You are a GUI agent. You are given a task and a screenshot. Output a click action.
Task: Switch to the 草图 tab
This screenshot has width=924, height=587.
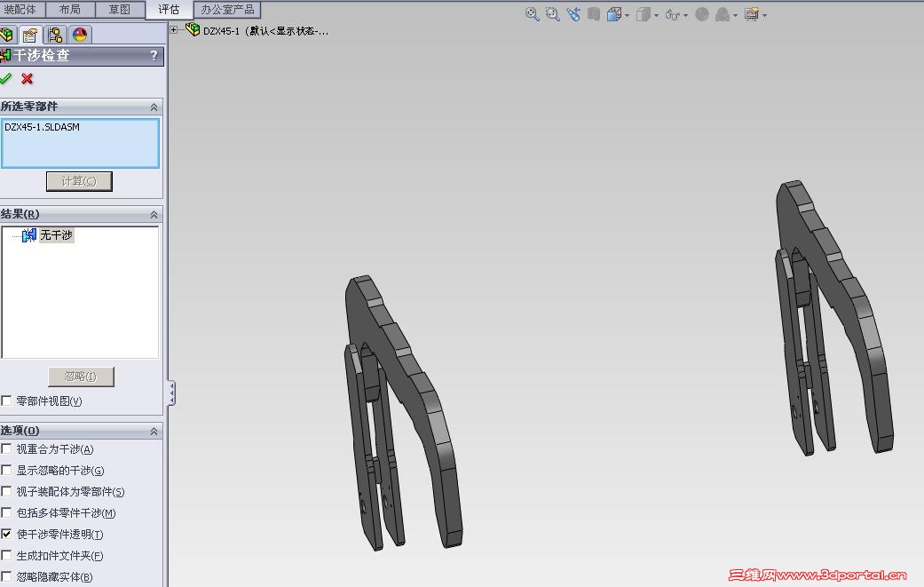(x=120, y=10)
